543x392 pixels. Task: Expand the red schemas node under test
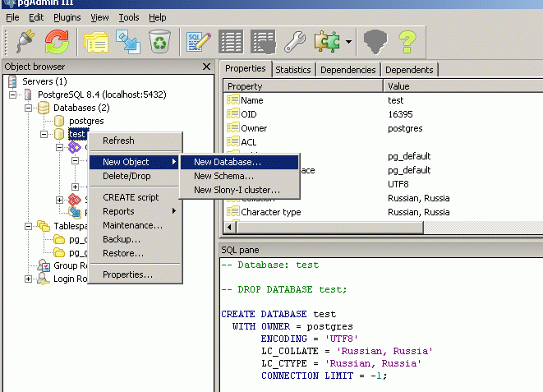pyautogui.click(x=60, y=201)
